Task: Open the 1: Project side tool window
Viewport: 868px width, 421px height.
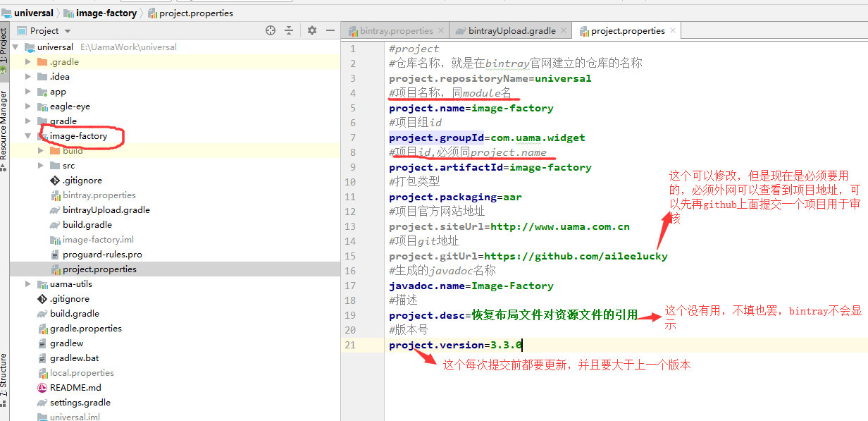Action: (x=4, y=47)
